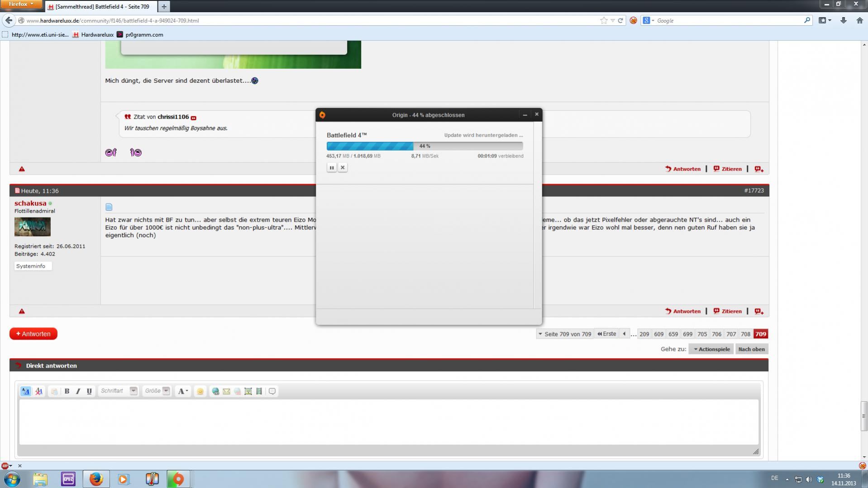Click the Origin logo in the download window
This screenshot has width=868, height=488.
[322, 115]
